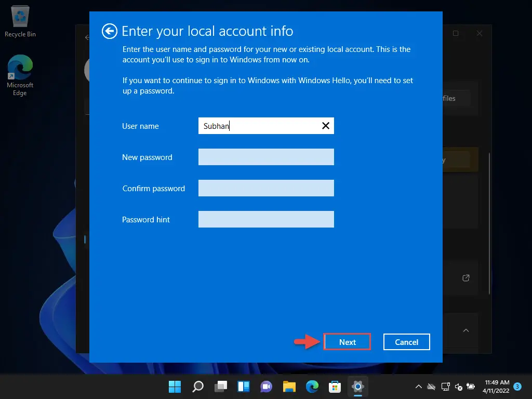Open taskbar Search
532x399 pixels.
(x=198, y=387)
